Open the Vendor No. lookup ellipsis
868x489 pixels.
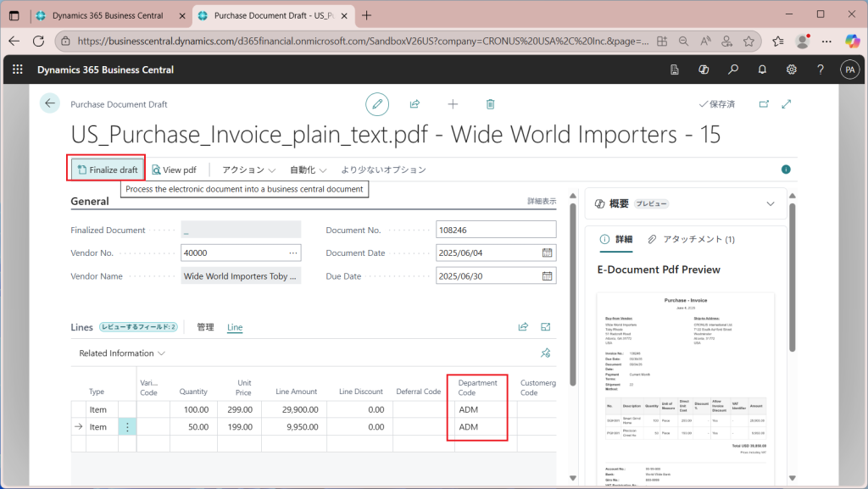tap(292, 253)
